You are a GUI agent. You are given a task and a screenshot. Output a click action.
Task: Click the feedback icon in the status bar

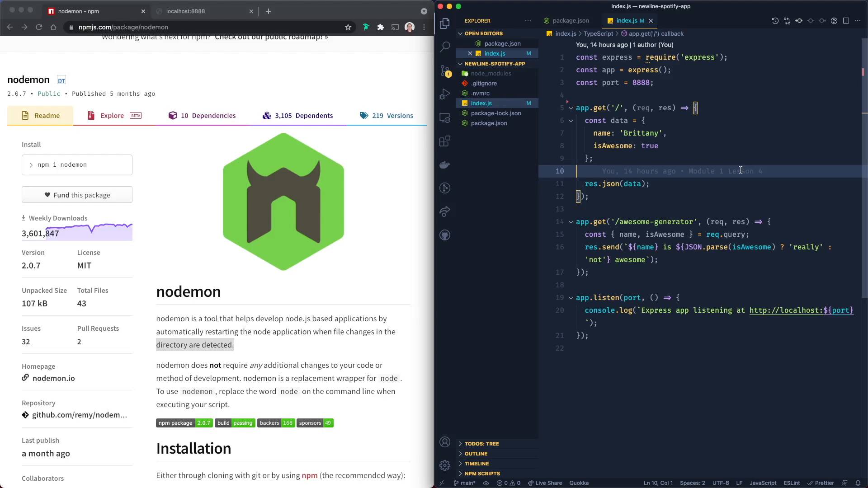tap(844, 483)
